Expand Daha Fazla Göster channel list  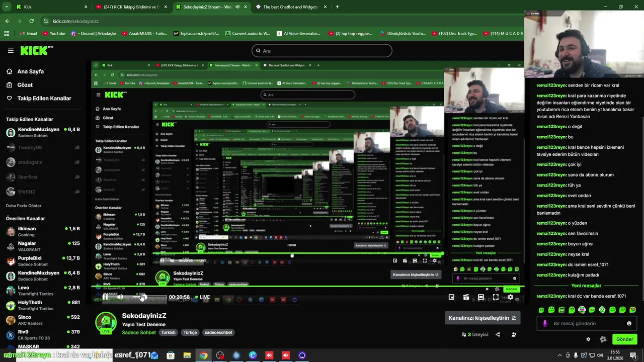coord(24,206)
